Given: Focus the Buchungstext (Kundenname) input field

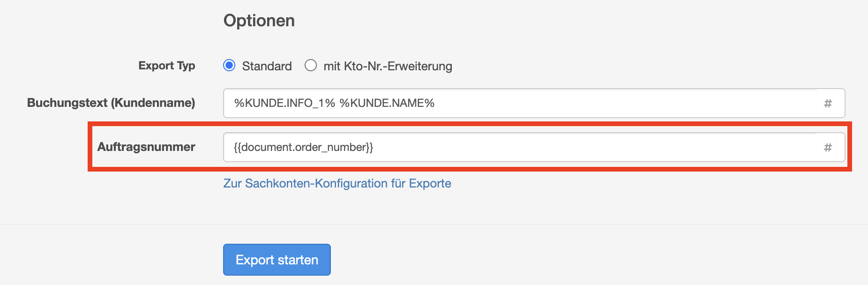Looking at the screenshot, I should point(609,103).
